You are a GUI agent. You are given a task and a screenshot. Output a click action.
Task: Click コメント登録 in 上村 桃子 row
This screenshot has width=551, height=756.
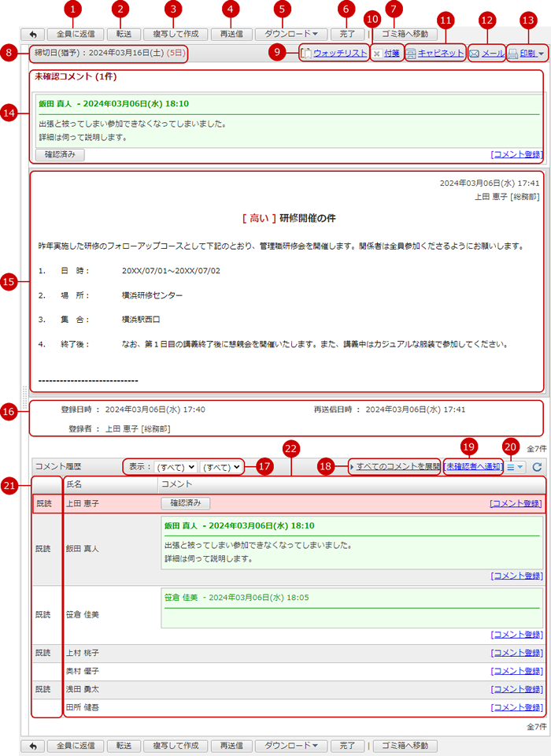point(517,653)
